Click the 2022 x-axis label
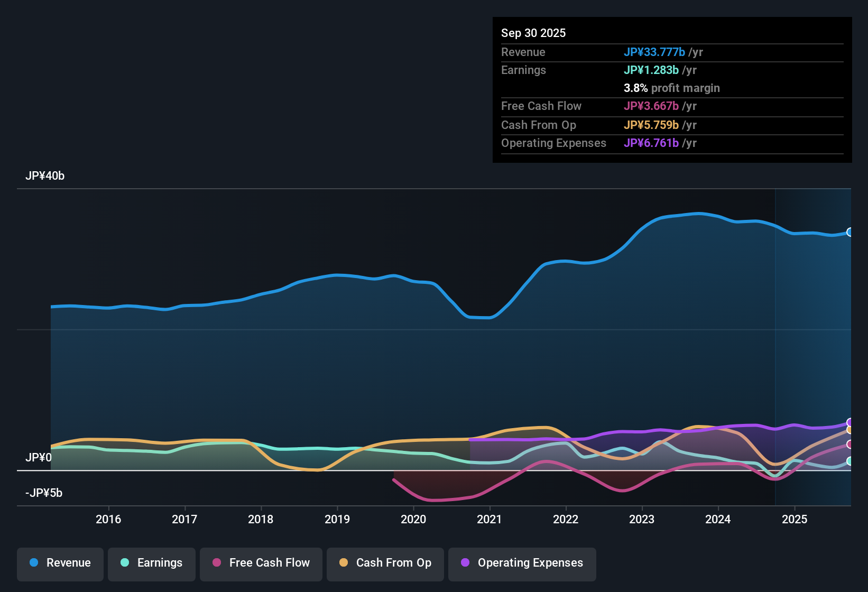868x592 pixels. pyautogui.click(x=566, y=519)
